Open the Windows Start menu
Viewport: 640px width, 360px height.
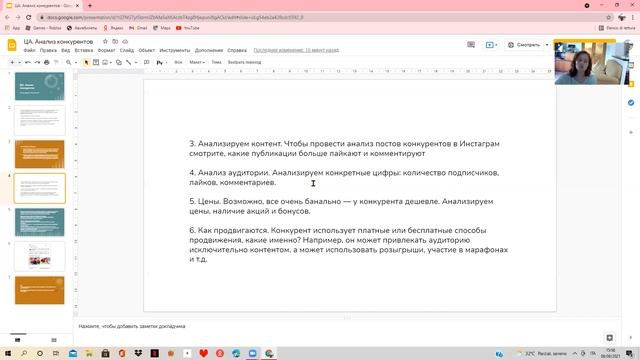(8, 353)
